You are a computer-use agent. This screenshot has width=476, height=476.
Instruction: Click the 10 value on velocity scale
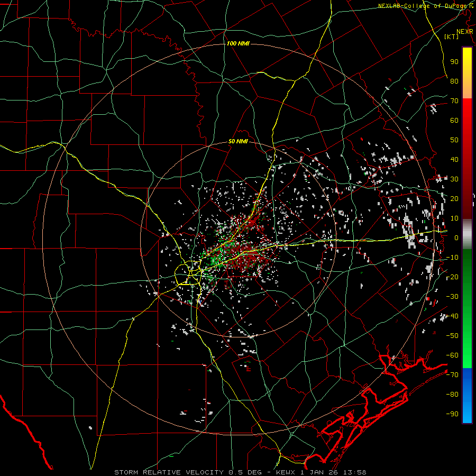[x=454, y=218]
